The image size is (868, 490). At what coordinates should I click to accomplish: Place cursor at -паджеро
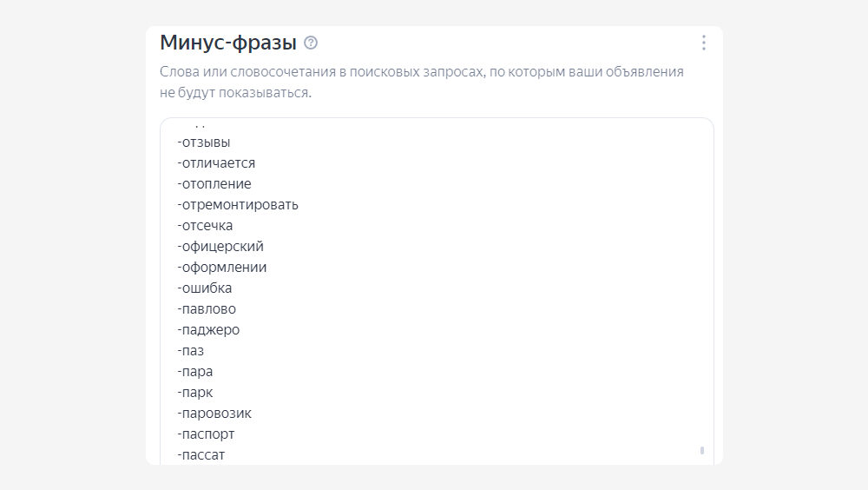tap(208, 330)
